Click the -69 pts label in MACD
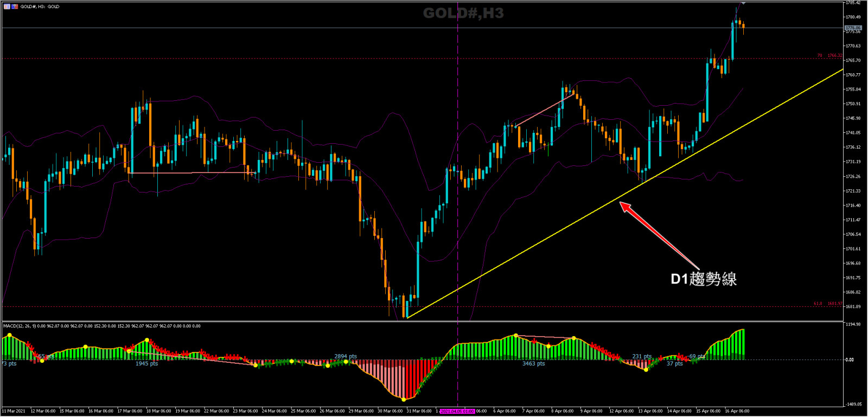The height and width of the screenshot is (417, 868). pos(696,356)
